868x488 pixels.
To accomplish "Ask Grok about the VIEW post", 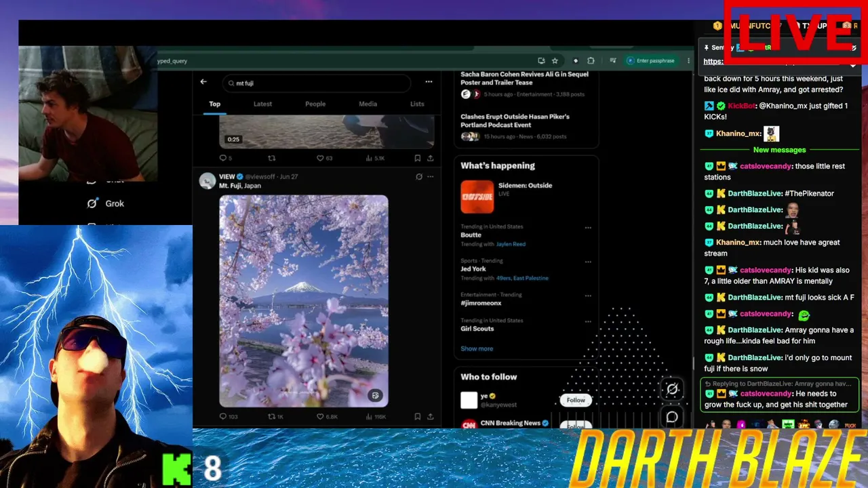I will pos(418,177).
